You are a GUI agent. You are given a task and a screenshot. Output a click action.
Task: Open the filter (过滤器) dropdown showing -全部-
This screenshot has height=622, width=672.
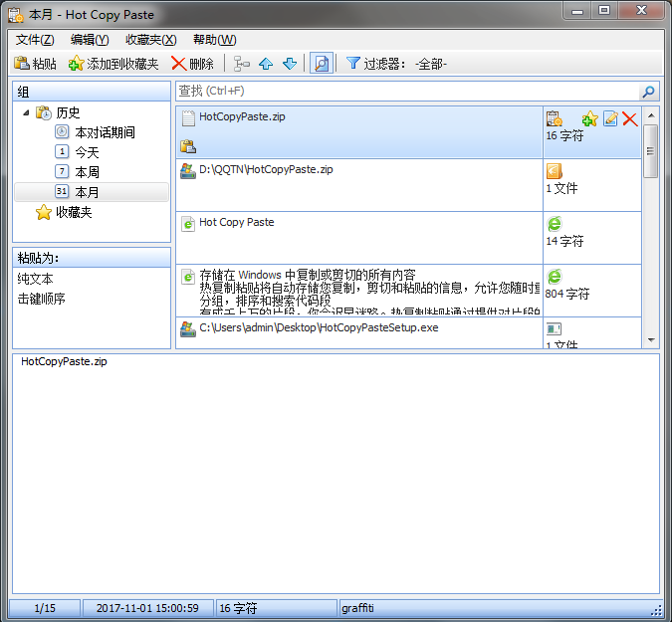431,64
